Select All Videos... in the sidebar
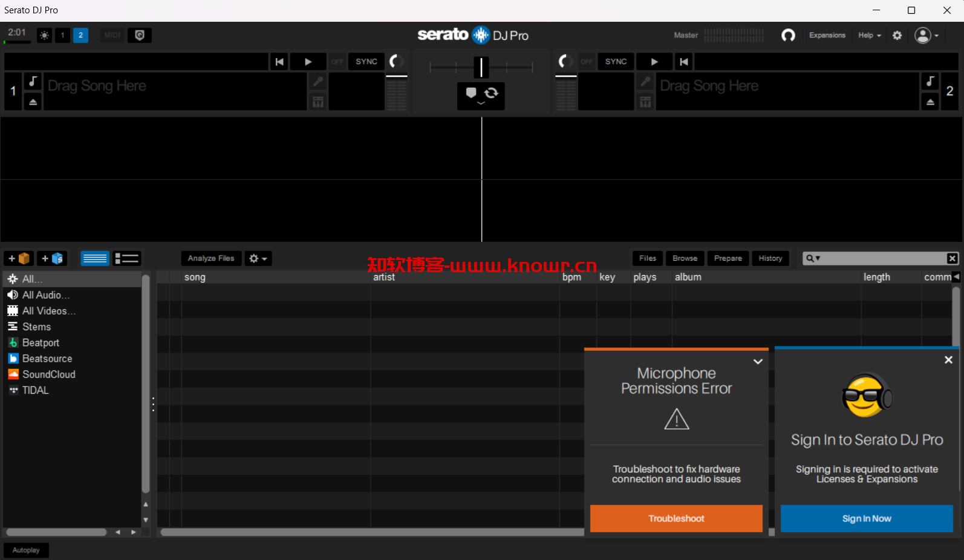This screenshot has height=560, width=964. pos(73,311)
